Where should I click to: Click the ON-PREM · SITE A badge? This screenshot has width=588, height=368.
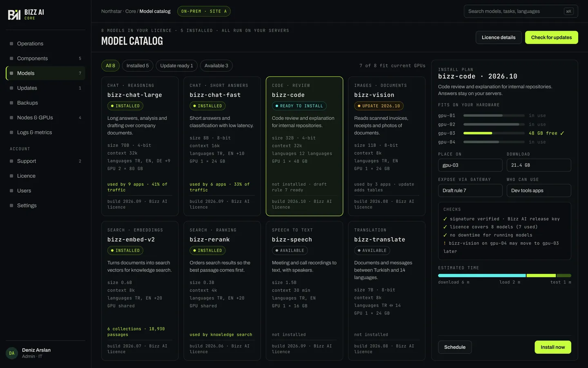(x=204, y=11)
